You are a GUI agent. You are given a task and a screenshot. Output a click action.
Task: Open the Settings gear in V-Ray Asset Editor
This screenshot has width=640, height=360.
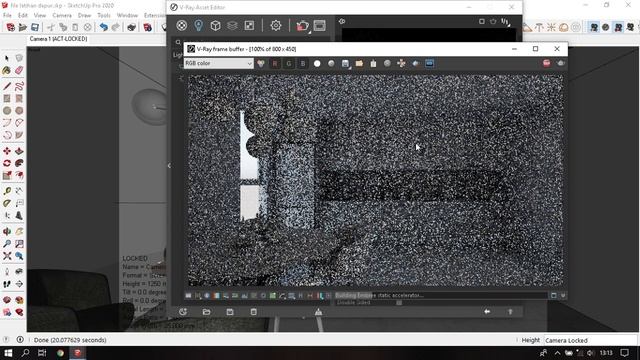276,25
